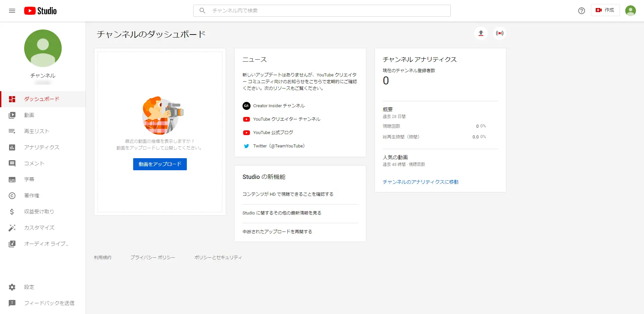Open オーディオ ライブ... in the sidebar
The image size is (644, 314).
point(43,244)
